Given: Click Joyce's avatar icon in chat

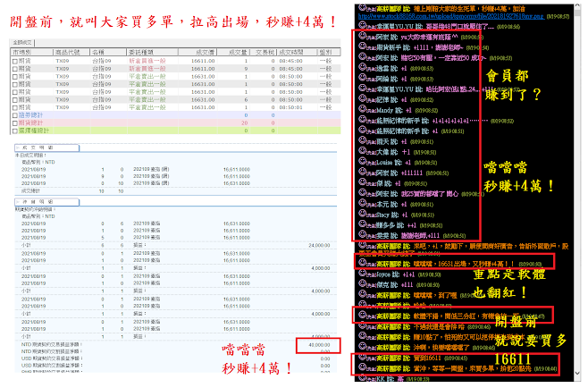Looking at the screenshot, I should coord(362,274).
